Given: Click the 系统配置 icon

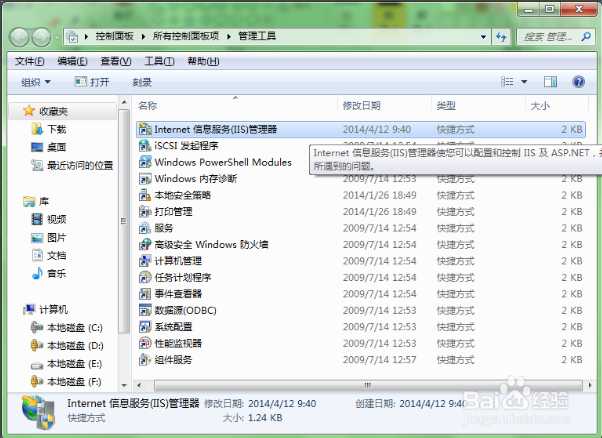Looking at the screenshot, I should click(145, 327).
